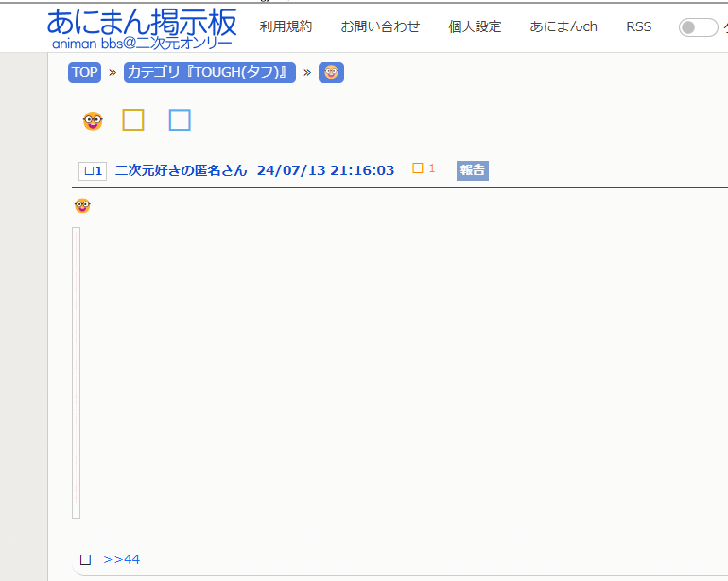Click the orange square reply count icon

[418, 168]
